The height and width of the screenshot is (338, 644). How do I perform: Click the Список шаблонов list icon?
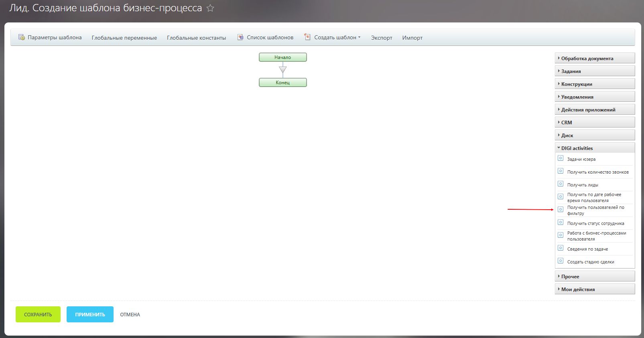pos(240,37)
